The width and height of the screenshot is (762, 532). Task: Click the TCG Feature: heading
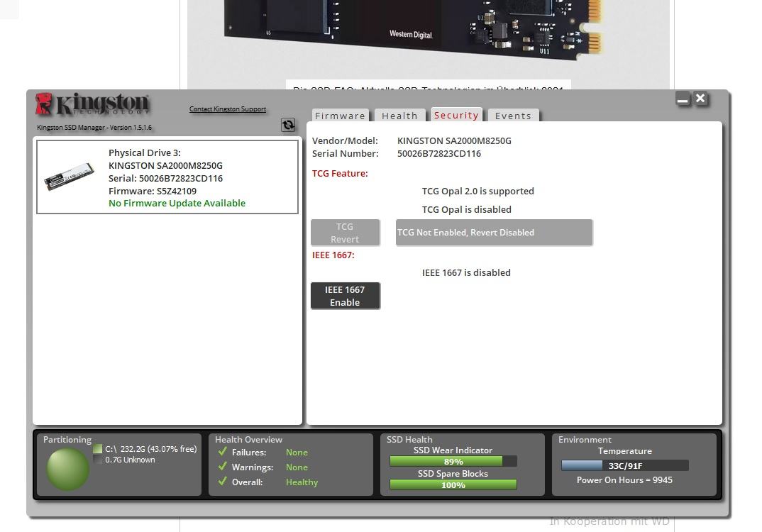click(x=340, y=174)
